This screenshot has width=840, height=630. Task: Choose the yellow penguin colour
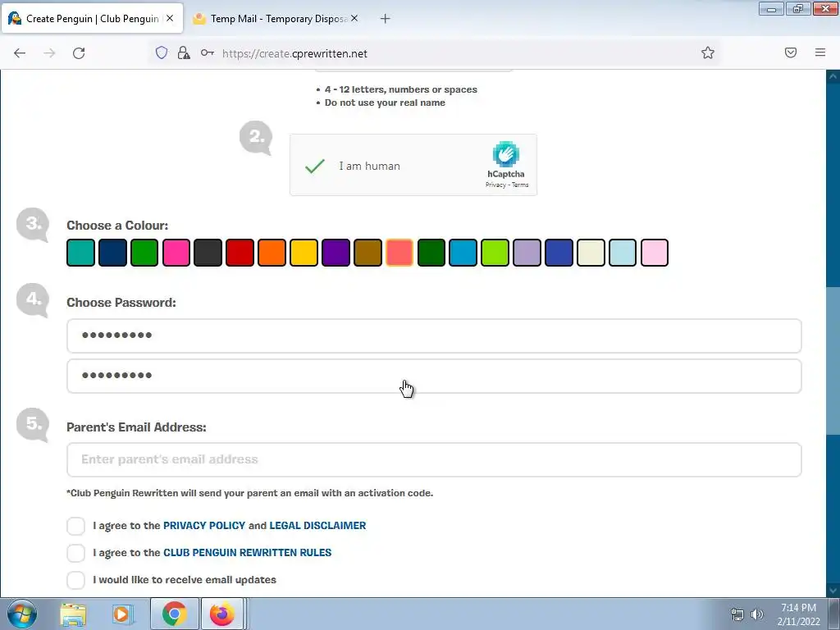pos(304,253)
